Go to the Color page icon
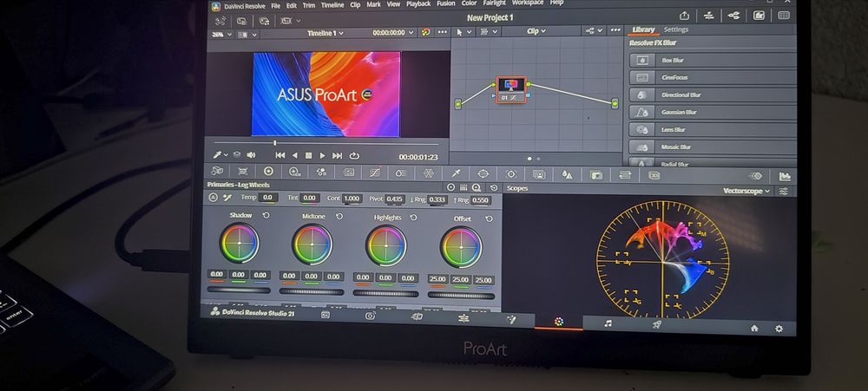The image size is (868, 391). click(559, 322)
